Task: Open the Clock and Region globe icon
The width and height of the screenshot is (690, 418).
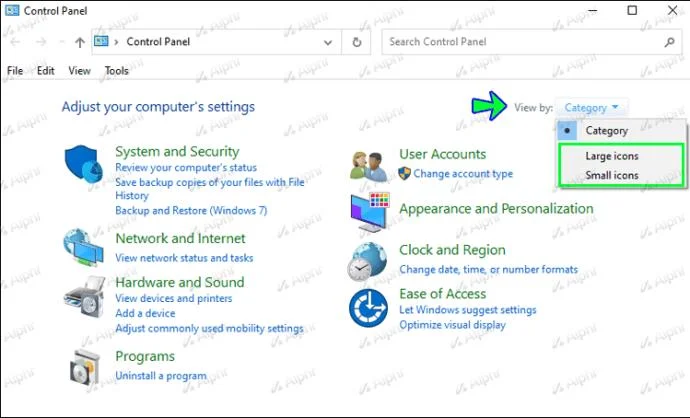Action: pos(367,261)
